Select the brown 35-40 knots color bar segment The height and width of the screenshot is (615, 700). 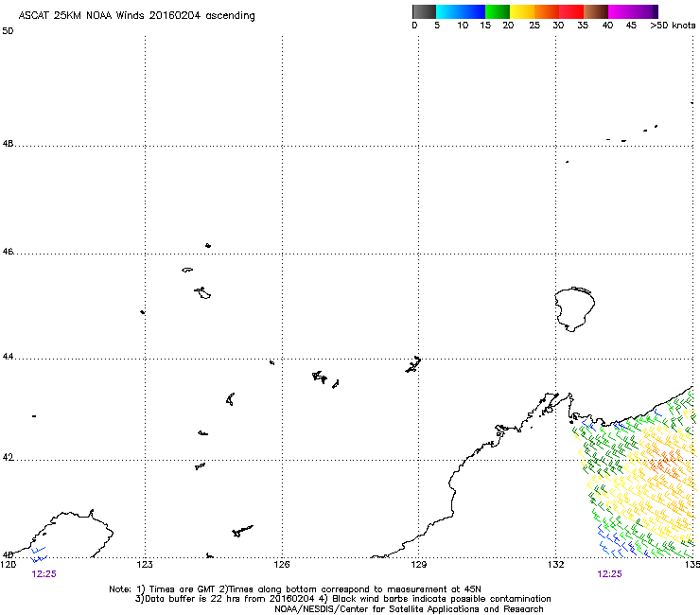pos(596,11)
